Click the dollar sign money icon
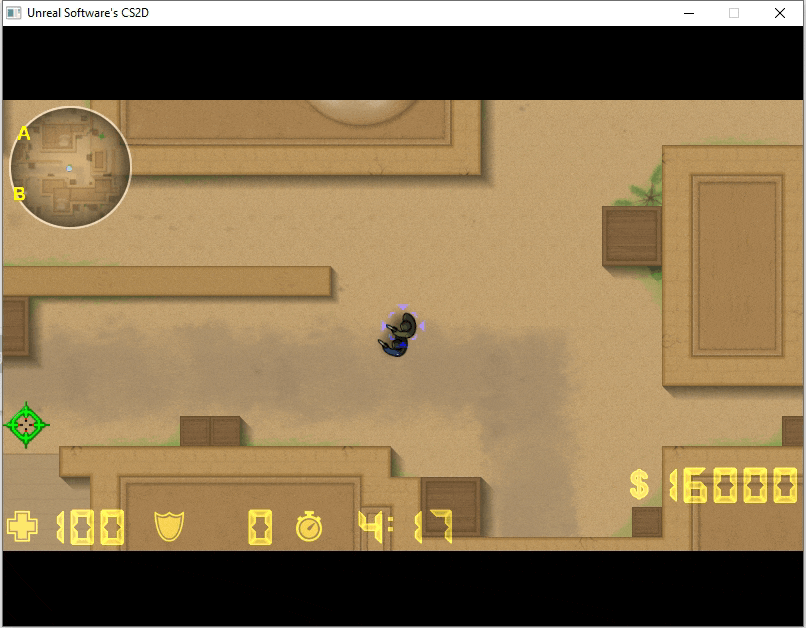 point(639,484)
